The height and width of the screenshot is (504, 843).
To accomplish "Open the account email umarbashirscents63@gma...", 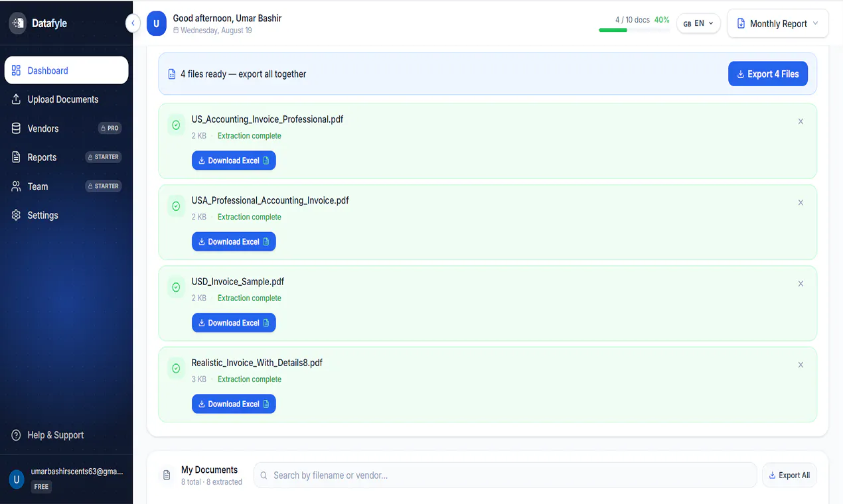I will [x=77, y=472].
